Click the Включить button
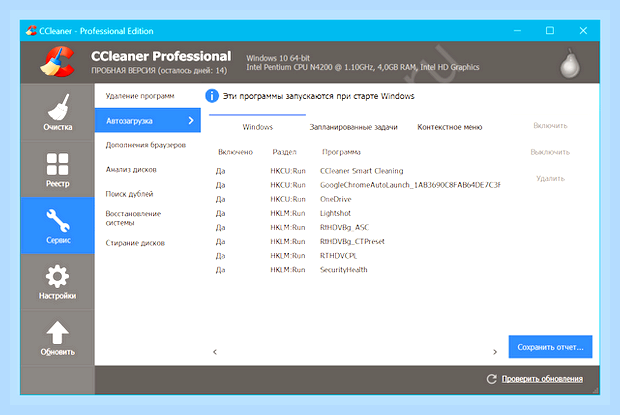This screenshot has width=620, height=415. coord(550,126)
